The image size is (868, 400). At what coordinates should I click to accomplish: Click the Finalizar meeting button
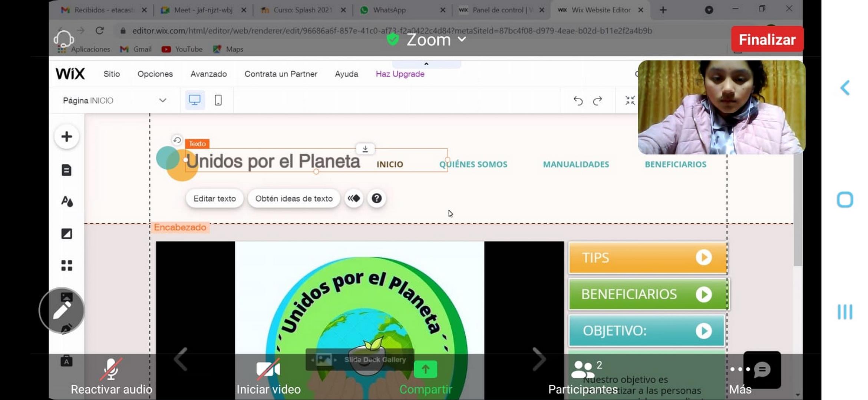pos(767,39)
